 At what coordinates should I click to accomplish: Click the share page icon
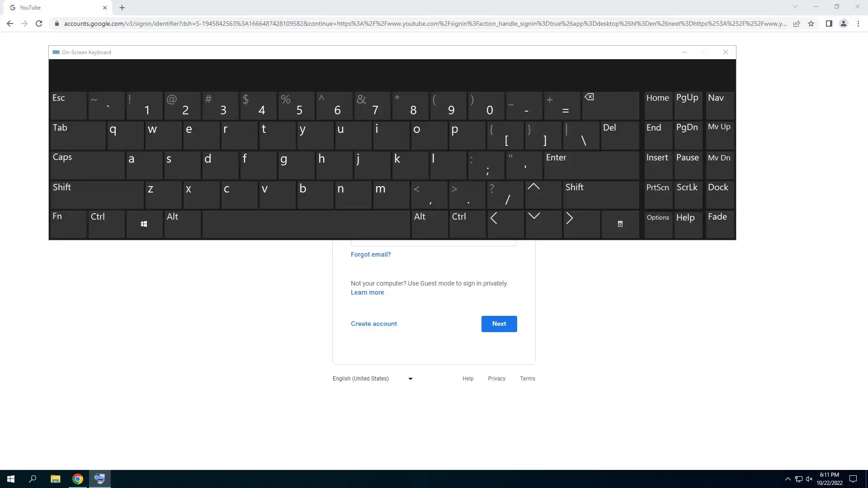point(797,23)
